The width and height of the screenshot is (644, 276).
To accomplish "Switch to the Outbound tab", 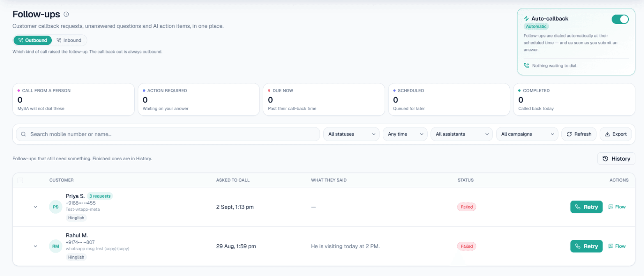I will pos(33,40).
